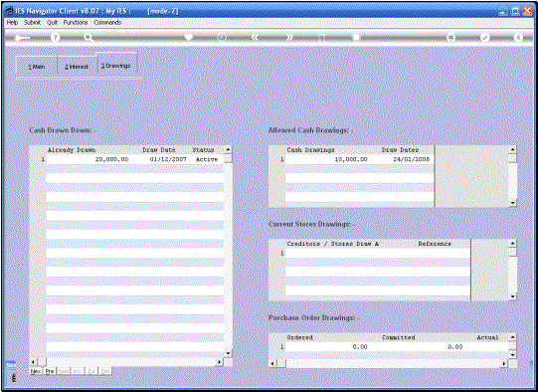The width and height of the screenshot is (538, 392).
Task: Click the Nex button below Cash Drawn Down
Action: point(36,371)
